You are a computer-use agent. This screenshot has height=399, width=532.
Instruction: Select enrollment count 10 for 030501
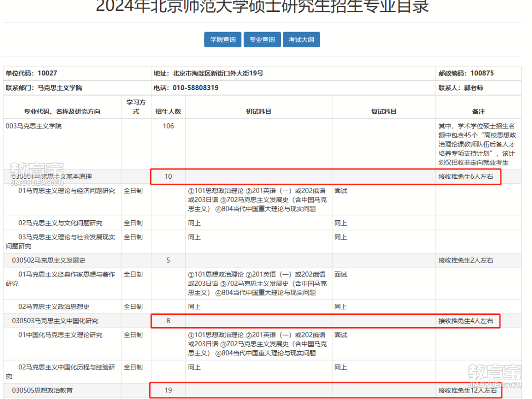pyautogui.click(x=168, y=176)
